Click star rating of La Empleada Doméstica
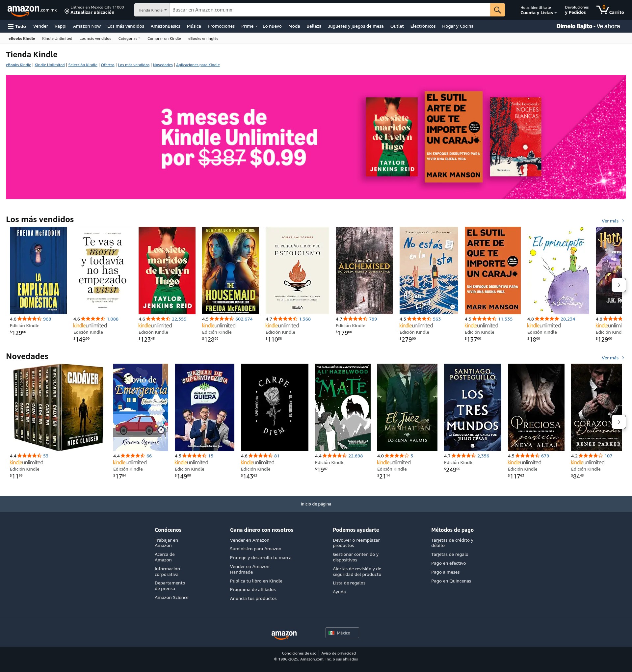The height and width of the screenshot is (672, 632). click(29, 319)
